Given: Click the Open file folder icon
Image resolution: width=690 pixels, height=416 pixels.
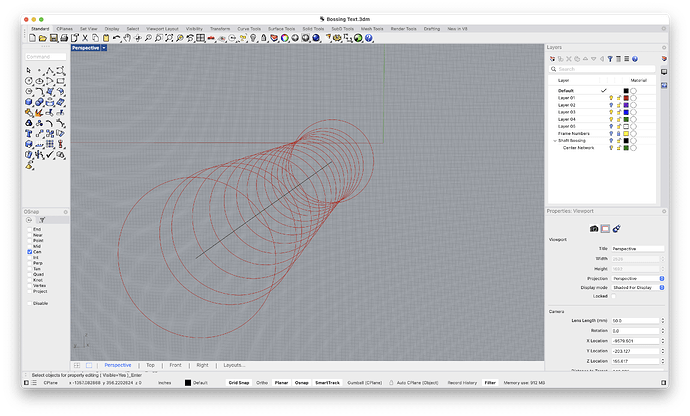Looking at the screenshot, I should click(x=43, y=38).
